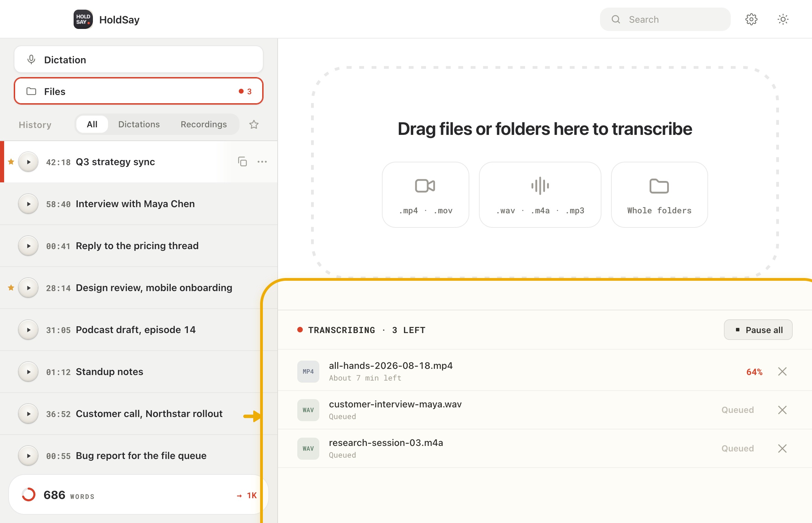The height and width of the screenshot is (523, 812).
Task: Remove customer-interview-maya.wav from queue
Action: (782, 410)
